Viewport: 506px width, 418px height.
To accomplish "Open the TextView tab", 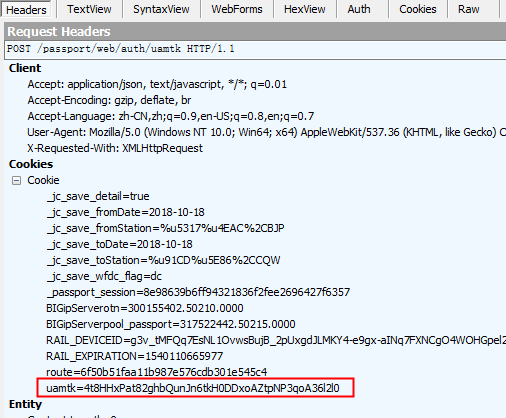I will pyautogui.click(x=89, y=9).
